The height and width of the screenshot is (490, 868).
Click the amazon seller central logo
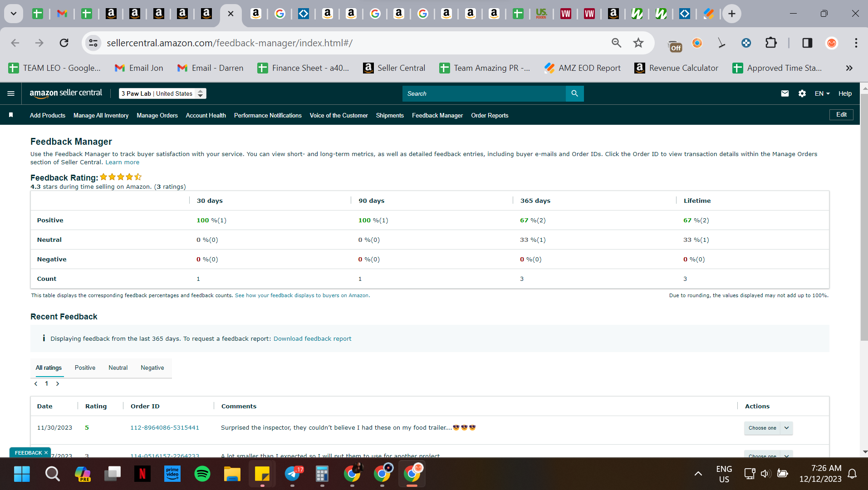click(x=66, y=93)
